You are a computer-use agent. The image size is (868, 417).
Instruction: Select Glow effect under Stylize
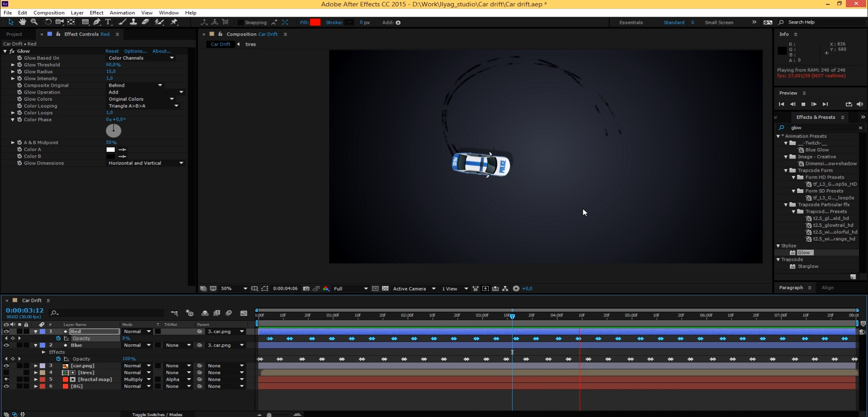pos(803,253)
